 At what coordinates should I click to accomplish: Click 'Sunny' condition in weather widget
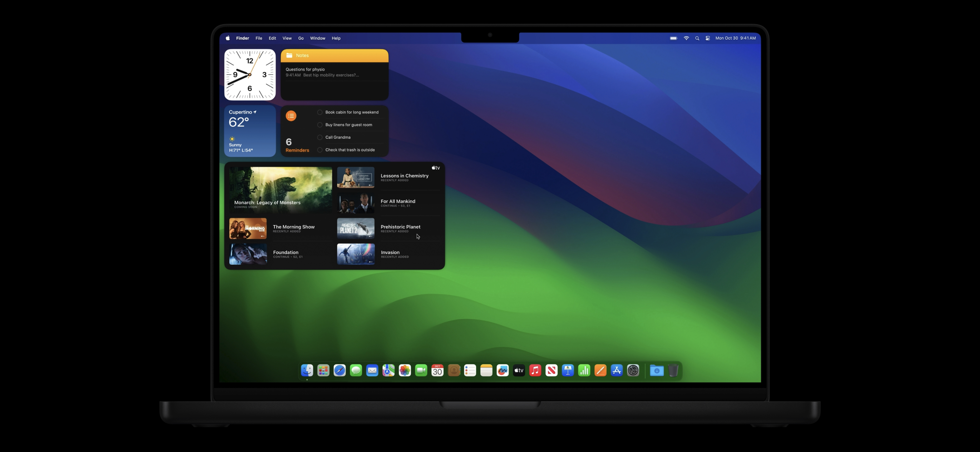tap(235, 145)
